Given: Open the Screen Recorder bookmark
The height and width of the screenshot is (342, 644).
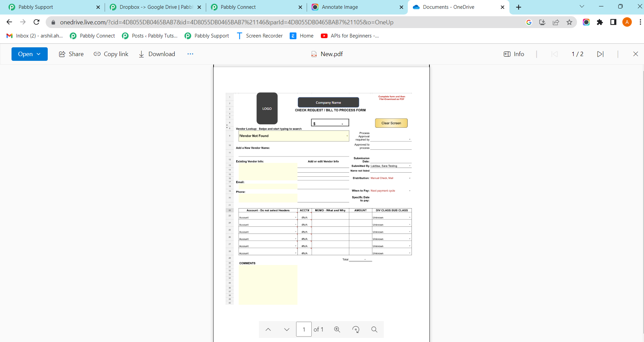Looking at the screenshot, I should tap(260, 36).
